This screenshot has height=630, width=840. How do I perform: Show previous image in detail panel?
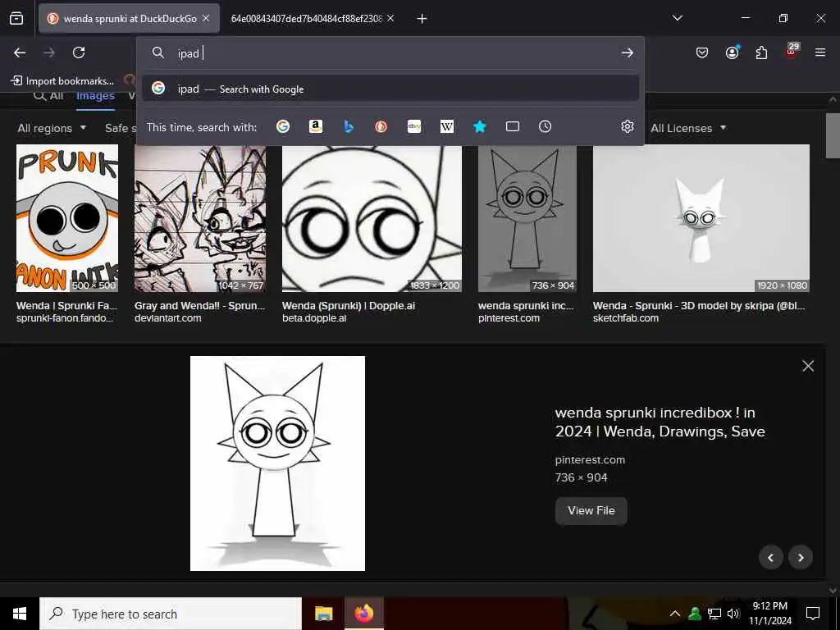pyautogui.click(x=771, y=557)
